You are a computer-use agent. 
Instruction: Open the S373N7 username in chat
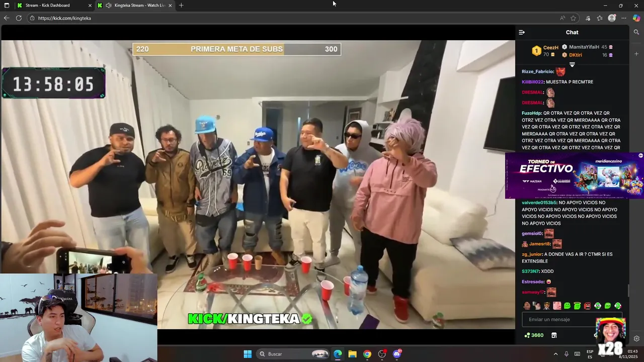pos(530,271)
